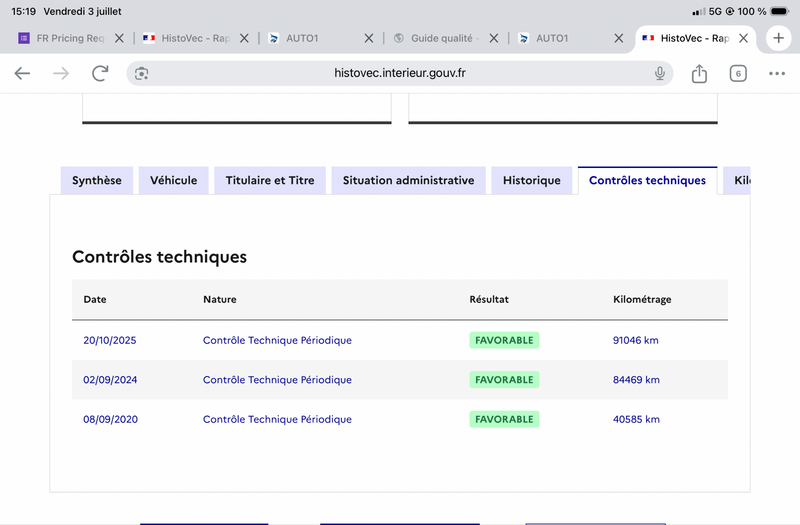800x525 pixels.
Task: Open the Titulaire et Titre tab
Action: (270, 180)
